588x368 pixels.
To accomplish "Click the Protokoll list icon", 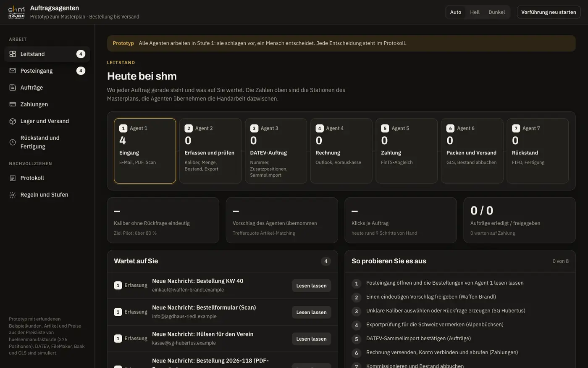I will pos(13,178).
